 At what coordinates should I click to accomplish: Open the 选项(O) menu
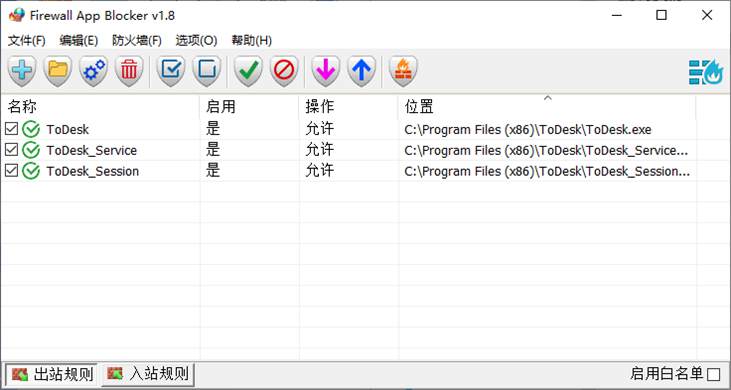(196, 41)
